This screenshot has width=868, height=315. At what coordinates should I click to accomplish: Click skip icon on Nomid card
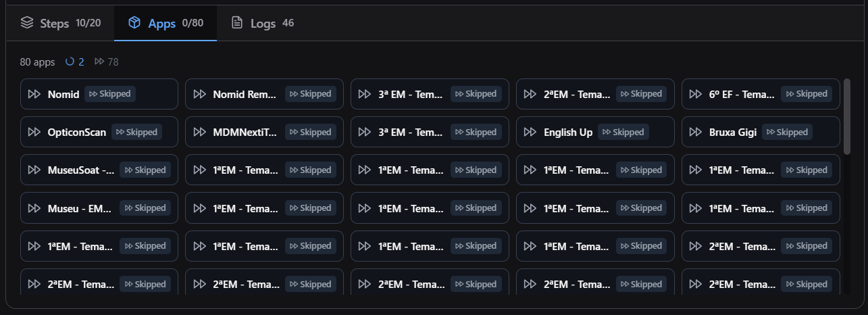pos(34,94)
